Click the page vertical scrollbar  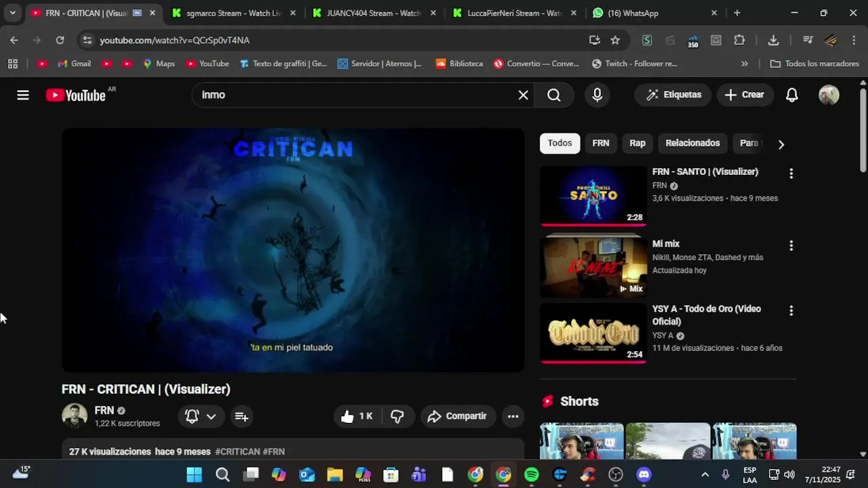tap(863, 130)
